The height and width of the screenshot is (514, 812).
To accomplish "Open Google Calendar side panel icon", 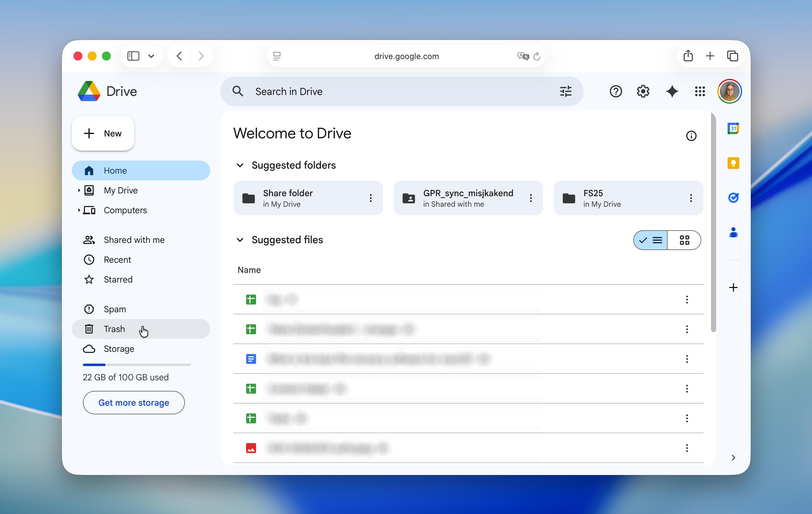I will pyautogui.click(x=733, y=129).
